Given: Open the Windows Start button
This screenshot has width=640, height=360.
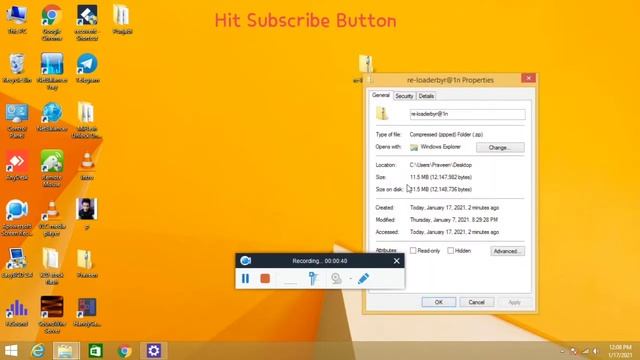Looking at the screenshot, I should [x=11, y=351].
